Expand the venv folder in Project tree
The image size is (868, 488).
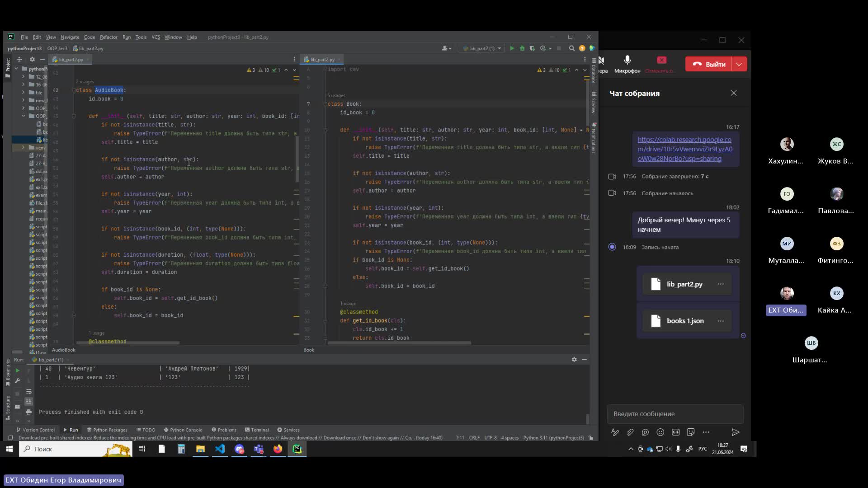point(23,148)
